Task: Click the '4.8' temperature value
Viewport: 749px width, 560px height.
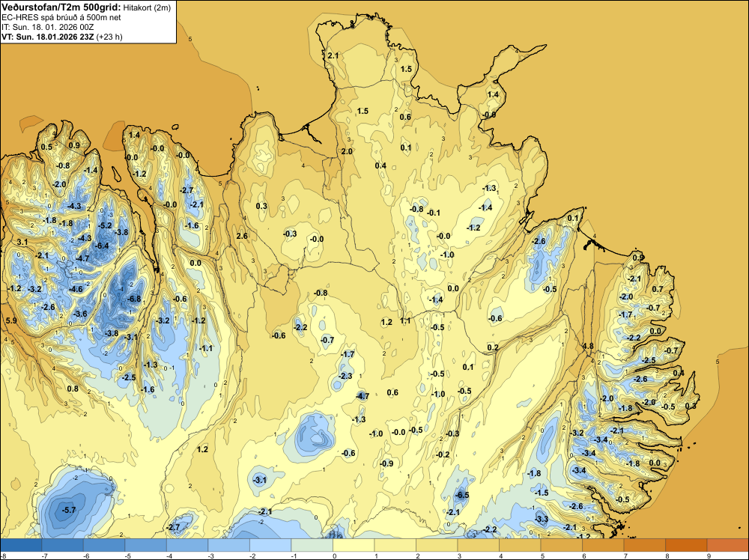Action: point(588,346)
